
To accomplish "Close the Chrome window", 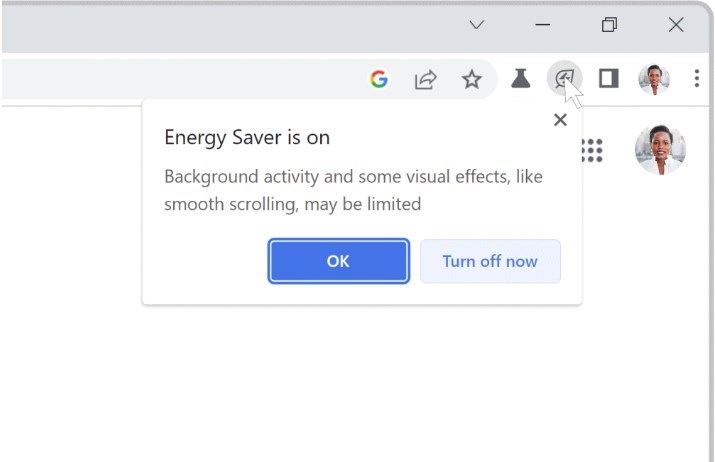I will 676,25.
